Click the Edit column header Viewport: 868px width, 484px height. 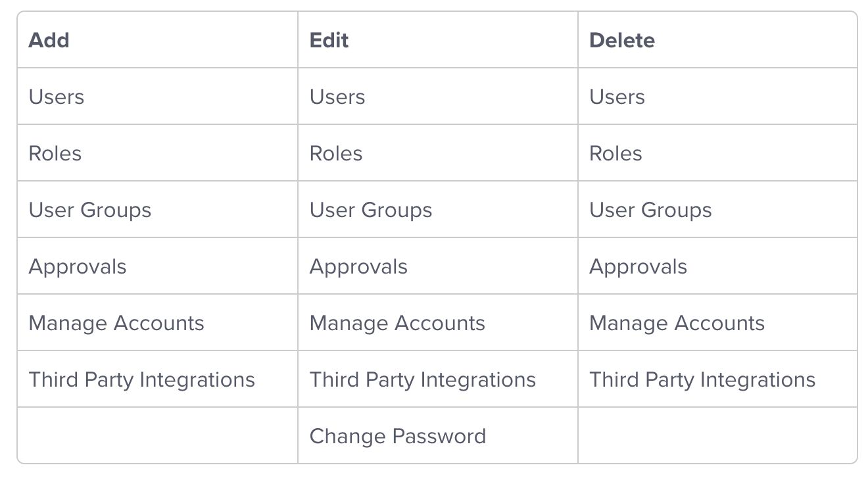(329, 40)
